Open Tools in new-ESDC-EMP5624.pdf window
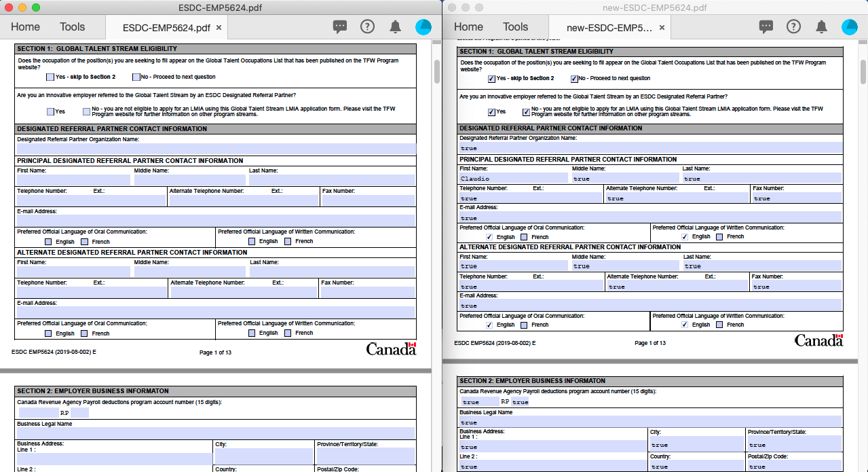This screenshot has height=472, width=868. pyautogui.click(x=515, y=27)
